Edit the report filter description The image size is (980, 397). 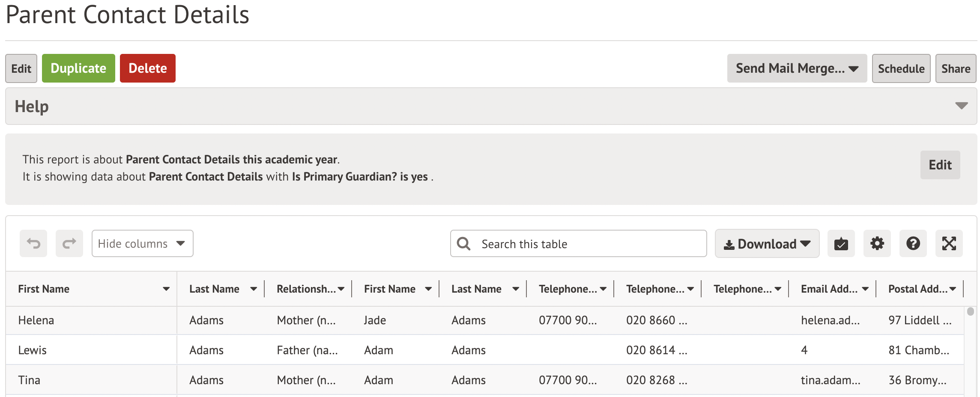(x=940, y=165)
